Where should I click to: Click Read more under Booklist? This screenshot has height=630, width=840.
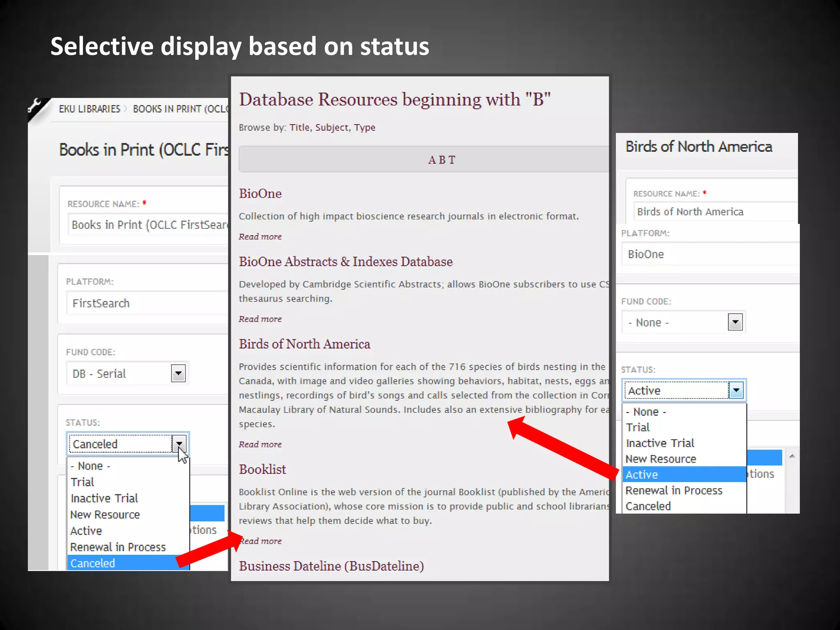(x=260, y=541)
